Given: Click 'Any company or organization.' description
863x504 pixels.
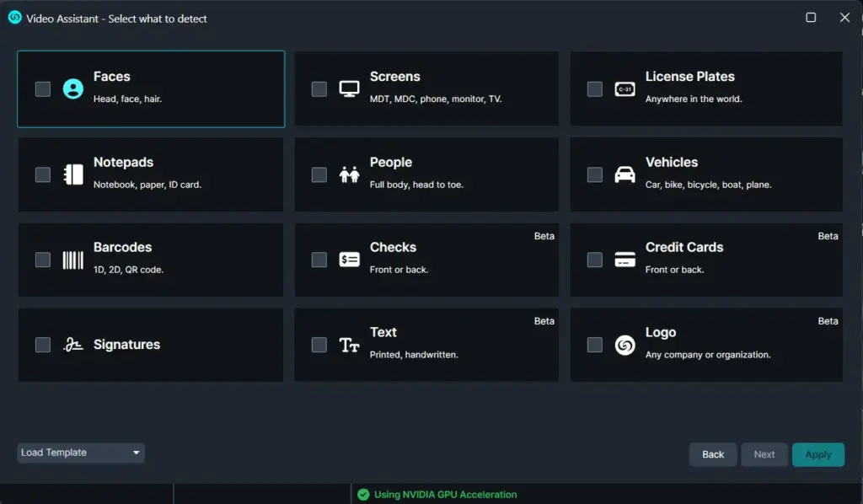Looking at the screenshot, I should (708, 355).
